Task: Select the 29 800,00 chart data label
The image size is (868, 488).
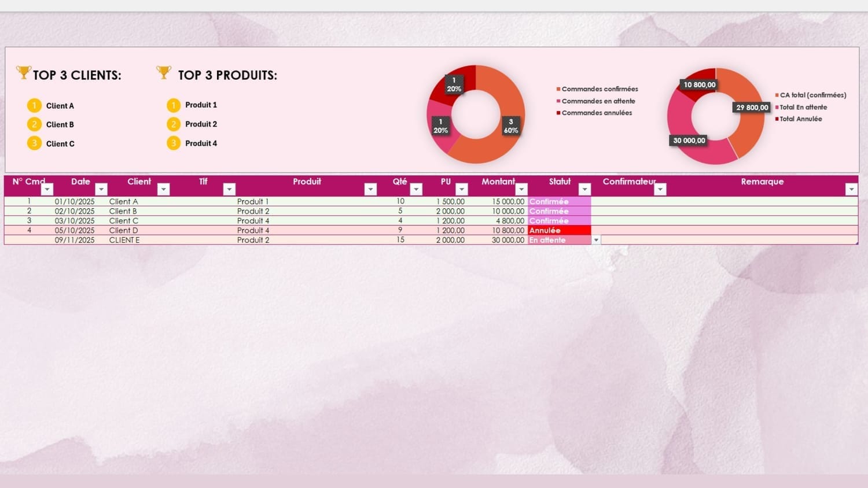Action: click(x=752, y=108)
